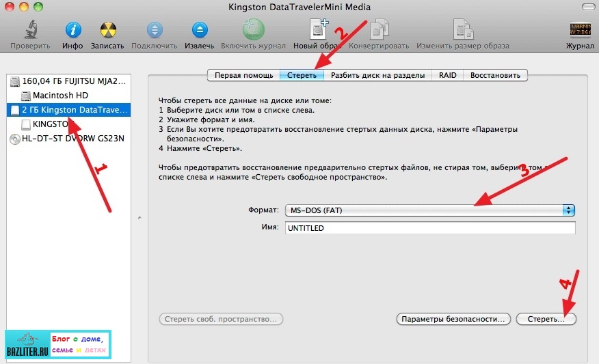Screen dimensions: 599x364
Task: Select the HL-DT-ST DVDRW GS23N drive
Action: [x=69, y=139]
